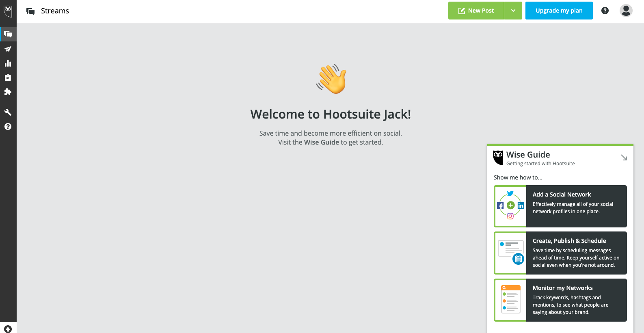Open Streams from the sidebar icon
The width and height of the screenshot is (644, 333).
pos(8,34)
